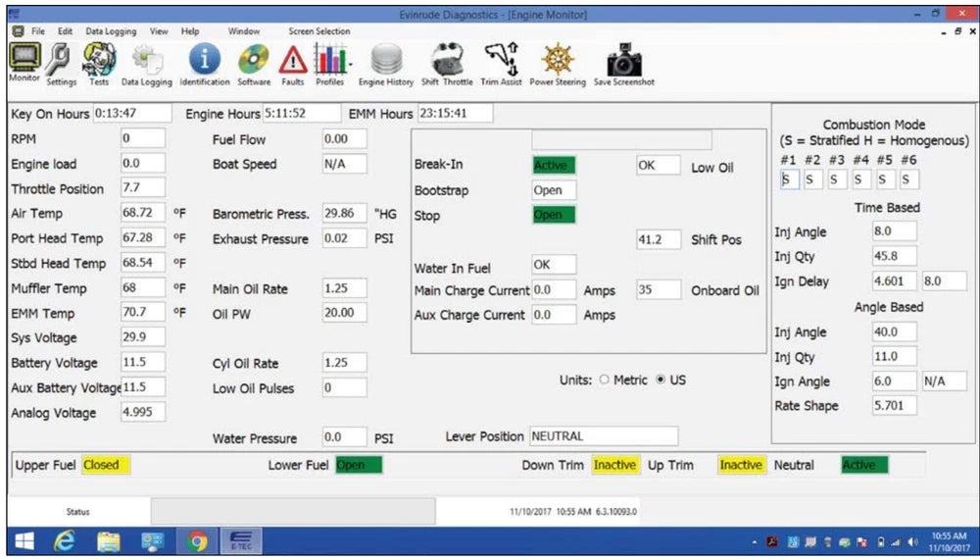The height and width of the screenshot is (559, 980).
Task: Click the battery status tray icon
Action: pos(881,541)
